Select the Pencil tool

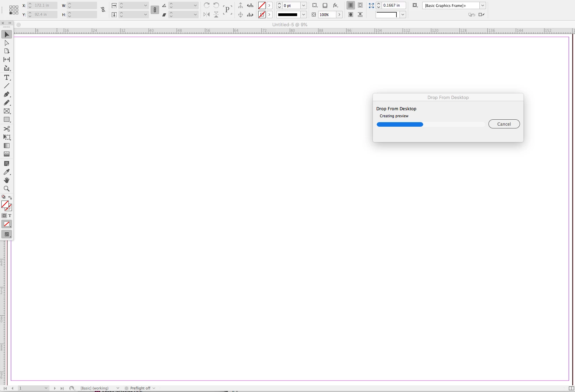(x=7, y=103)
